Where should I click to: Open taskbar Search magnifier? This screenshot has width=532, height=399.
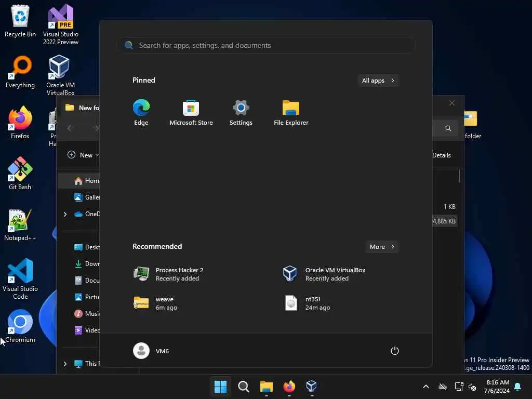coord(243,386)
